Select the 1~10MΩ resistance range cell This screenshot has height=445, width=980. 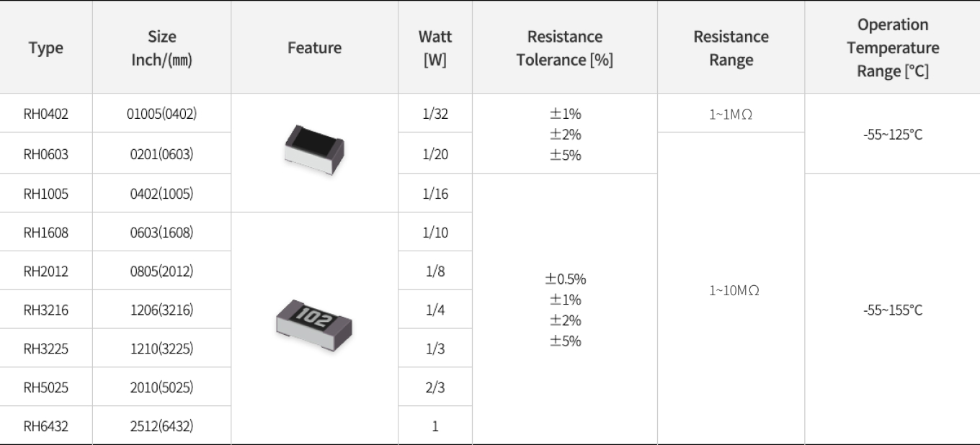731,290
